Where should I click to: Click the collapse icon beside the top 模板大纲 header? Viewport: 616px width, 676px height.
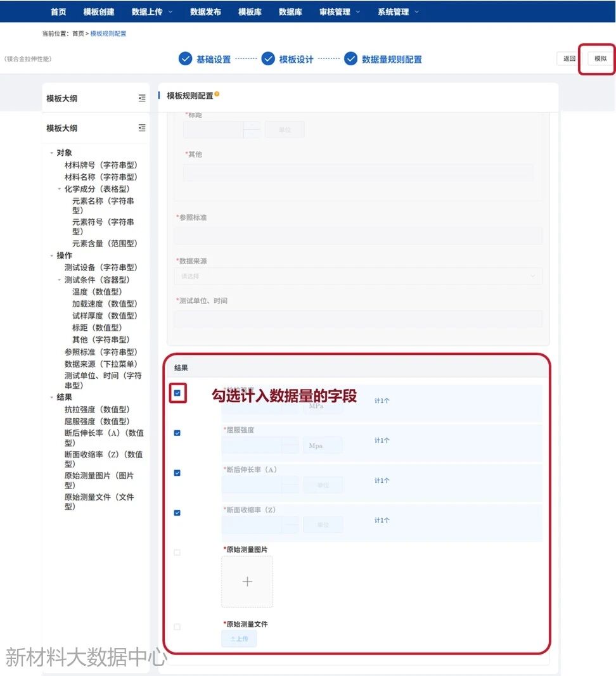142,98
